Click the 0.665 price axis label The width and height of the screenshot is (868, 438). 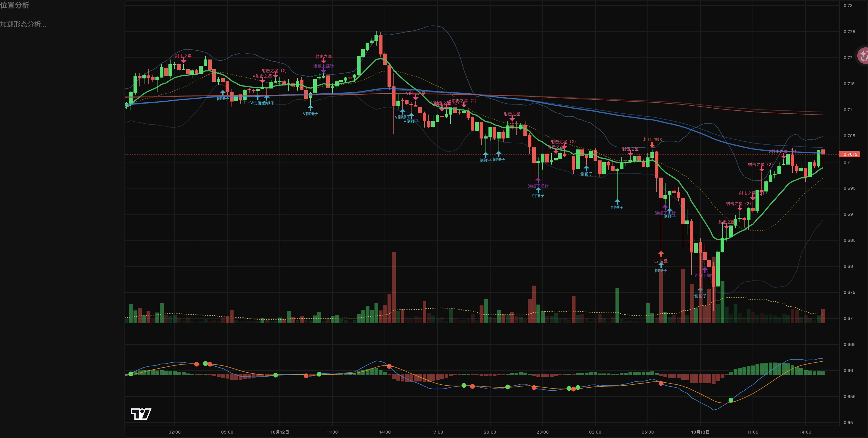click(x=849, y=345)
